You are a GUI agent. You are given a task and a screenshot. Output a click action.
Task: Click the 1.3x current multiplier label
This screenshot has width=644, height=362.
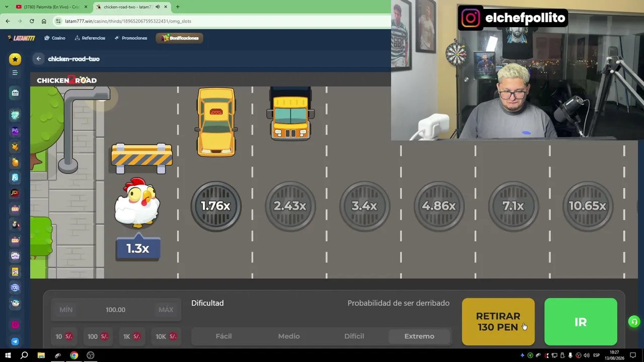[x=138, y=249]
